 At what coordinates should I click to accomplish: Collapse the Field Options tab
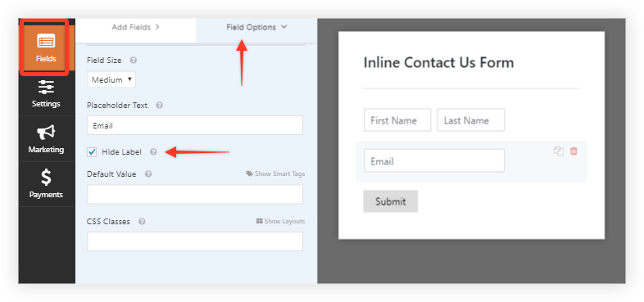coord(256,28)
